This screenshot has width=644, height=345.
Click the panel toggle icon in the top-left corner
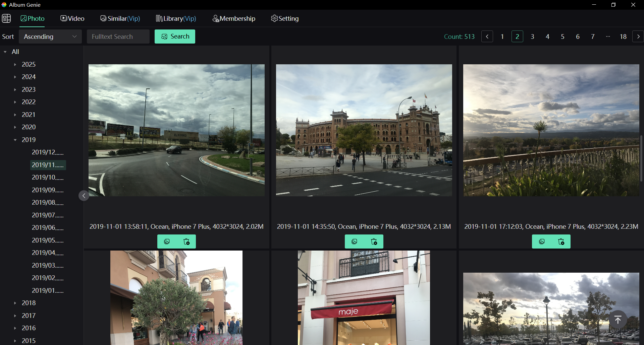point(6,18)
